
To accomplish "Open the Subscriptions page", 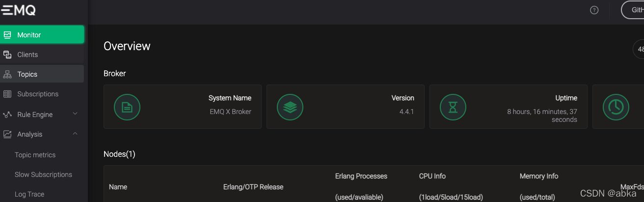I will pyautogui.click(x=42, y=94).
